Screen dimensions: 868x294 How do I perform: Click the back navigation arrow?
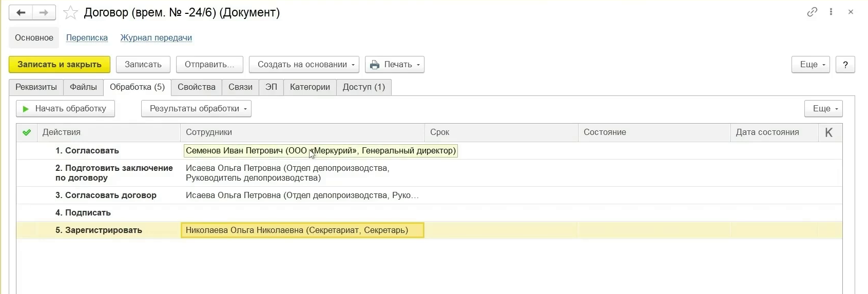tap(21, 12)
